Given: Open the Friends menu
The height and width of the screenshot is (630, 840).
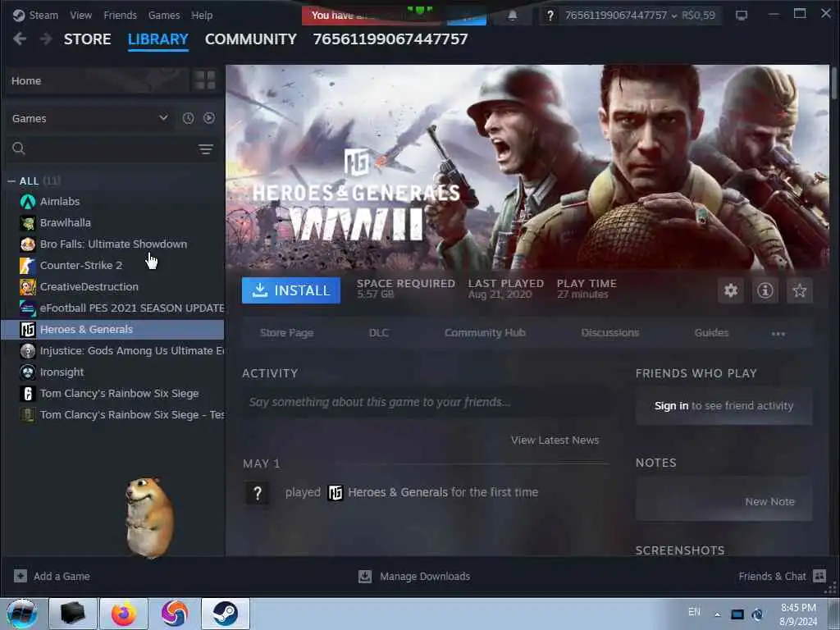Looking at the screenshot, I should (120, 16).
